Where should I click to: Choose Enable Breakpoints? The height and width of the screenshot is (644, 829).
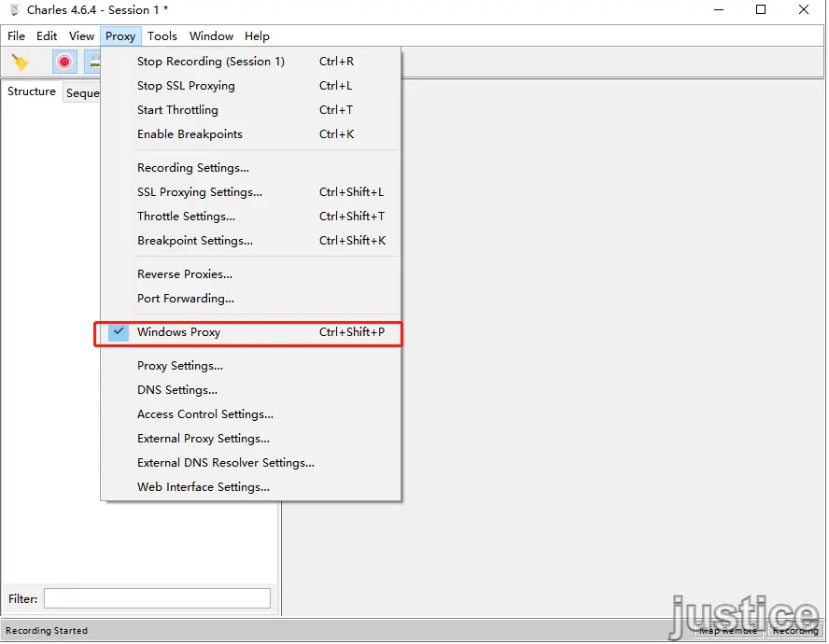tap(250, 134)
